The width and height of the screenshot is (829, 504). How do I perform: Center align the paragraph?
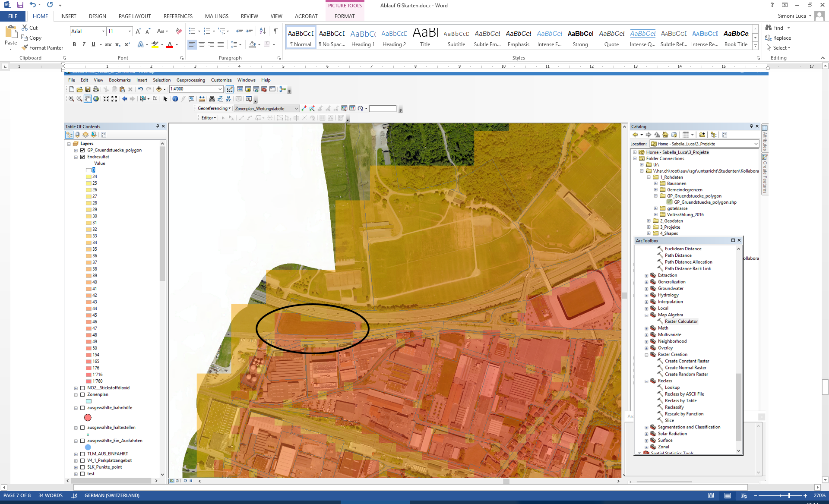tap(202, 44)
